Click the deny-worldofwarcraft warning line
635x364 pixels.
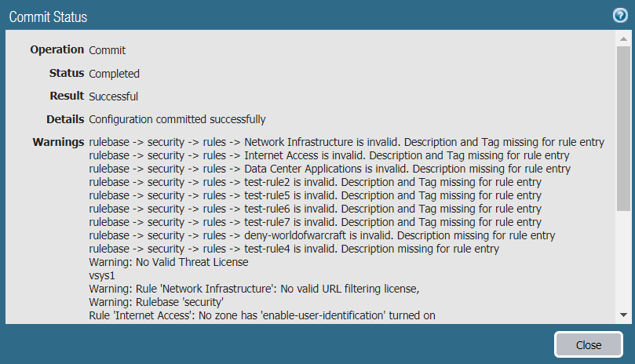pyautogui.click(x=322, y=235)
